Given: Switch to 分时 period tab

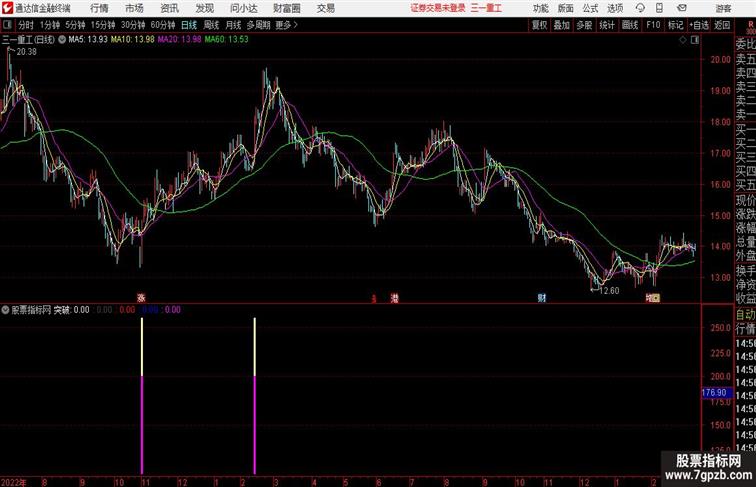Looking at the screenshot, I should [x=26, y=25].
